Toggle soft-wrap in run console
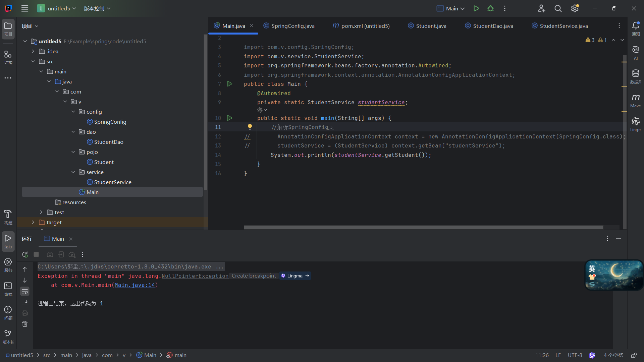The width and height of the screenshot is (644, 362). pos(25,291)
